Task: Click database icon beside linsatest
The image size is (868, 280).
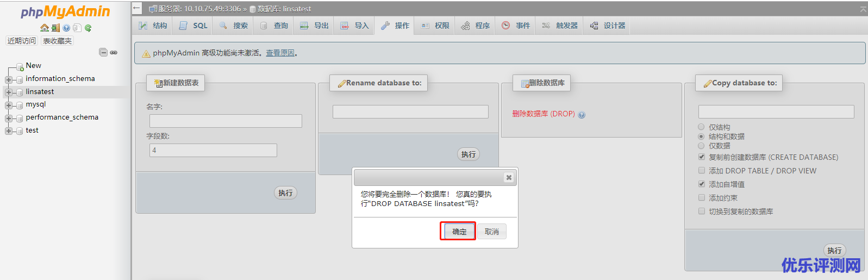Action: pyautogui.click(x=20, y=92)
